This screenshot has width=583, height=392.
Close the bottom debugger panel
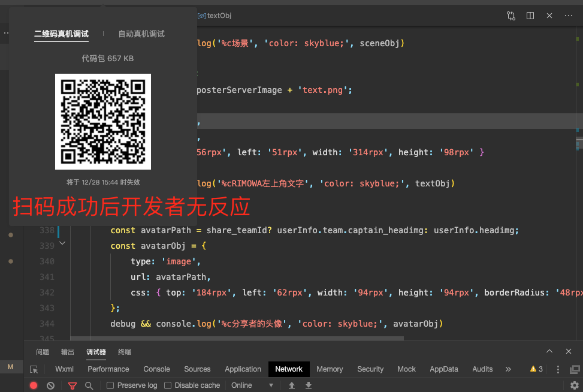pyautogui.click(x=569, y=351)
